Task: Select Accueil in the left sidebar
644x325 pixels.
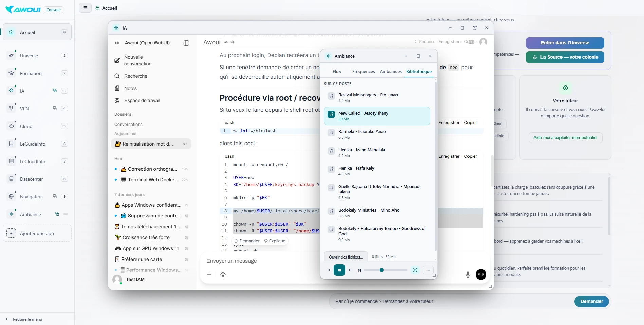Action: [37, 32]
